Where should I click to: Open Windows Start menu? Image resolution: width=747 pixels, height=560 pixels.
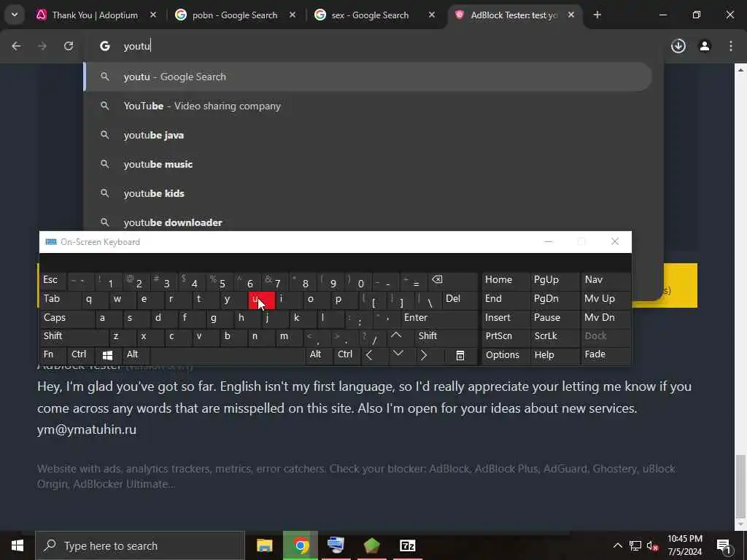click(x=18, y=545)
